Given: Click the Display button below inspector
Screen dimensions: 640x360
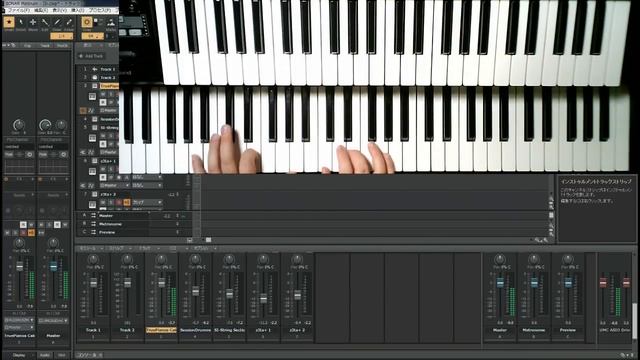Looking at the screenshot, I should point(19,355).
